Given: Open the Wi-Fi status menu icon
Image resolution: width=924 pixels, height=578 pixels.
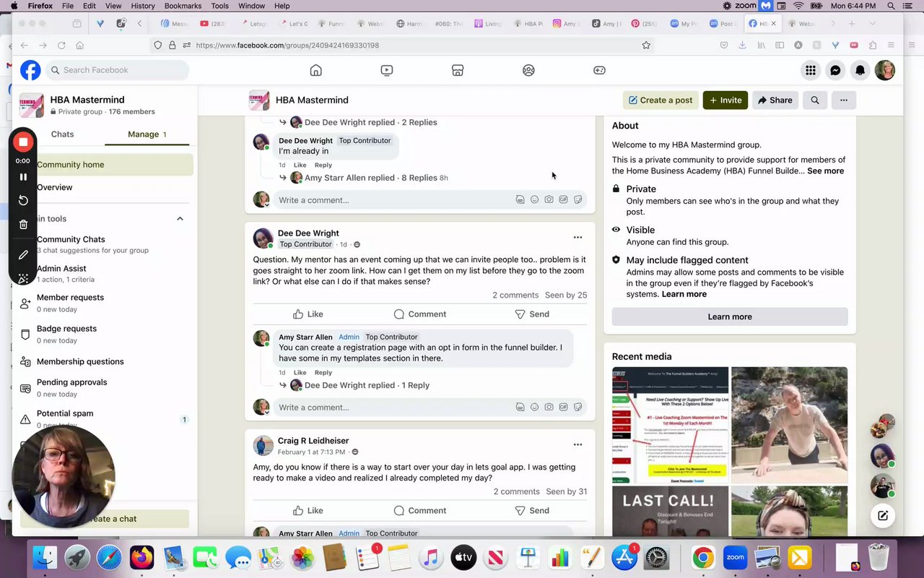Looking at the screenshot, I should (798, 6).
